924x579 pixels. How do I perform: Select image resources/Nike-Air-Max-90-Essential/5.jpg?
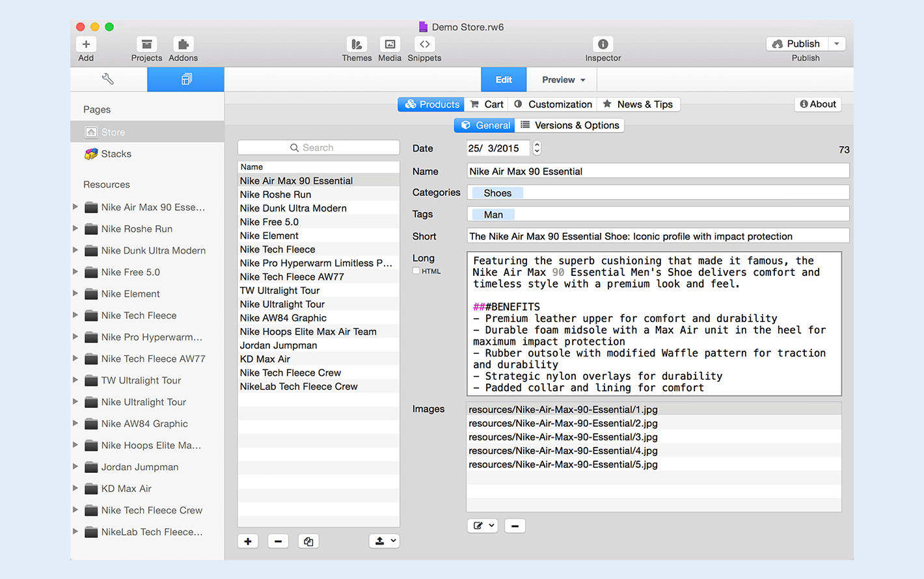tap(654, 464)
